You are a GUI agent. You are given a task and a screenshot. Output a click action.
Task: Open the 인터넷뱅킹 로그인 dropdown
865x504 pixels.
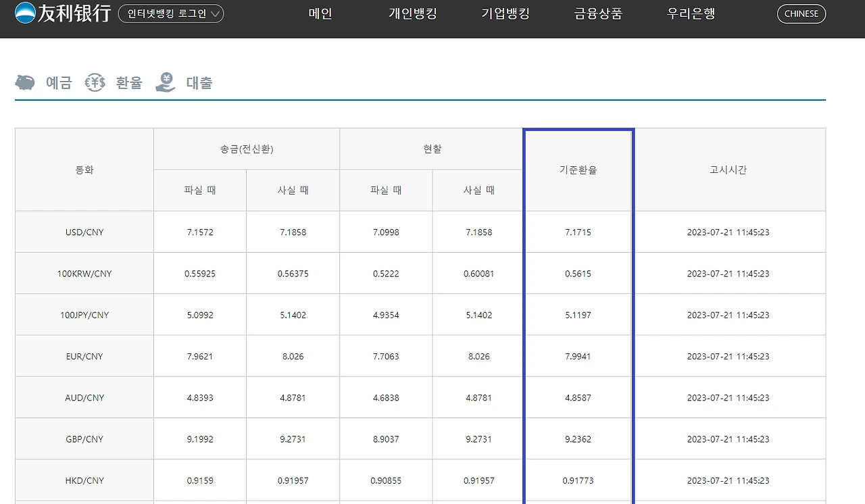tap(170, 13)
